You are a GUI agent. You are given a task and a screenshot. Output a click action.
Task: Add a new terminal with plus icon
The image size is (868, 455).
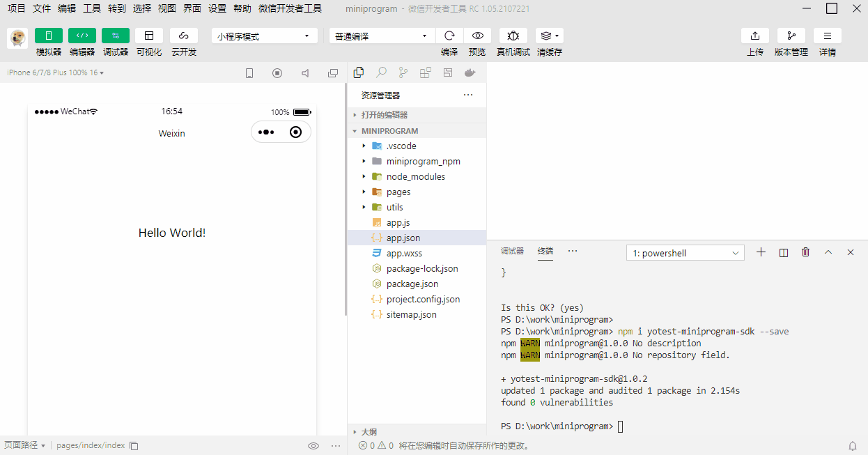(x=761, y=252)
